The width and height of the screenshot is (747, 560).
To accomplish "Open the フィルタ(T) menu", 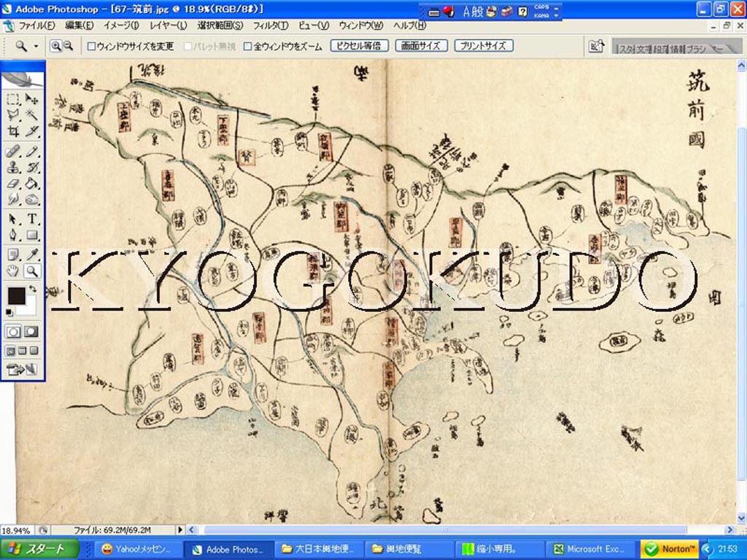I will coord(270,26).
